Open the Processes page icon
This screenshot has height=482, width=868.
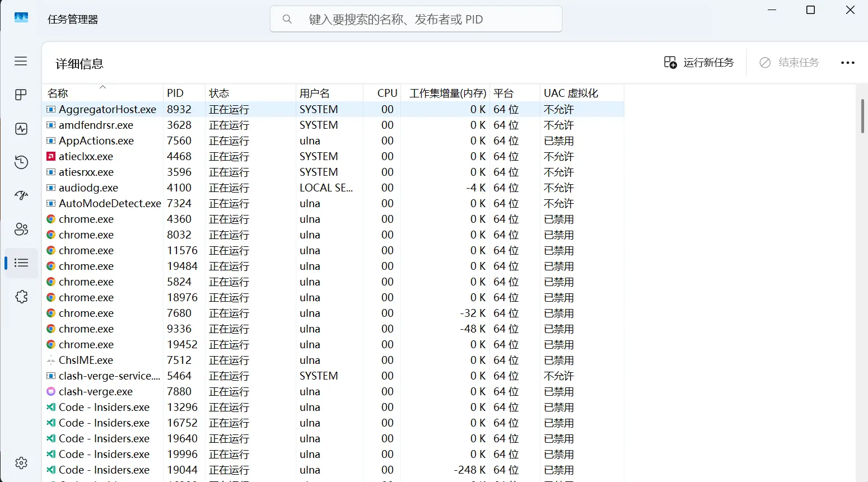21,95
